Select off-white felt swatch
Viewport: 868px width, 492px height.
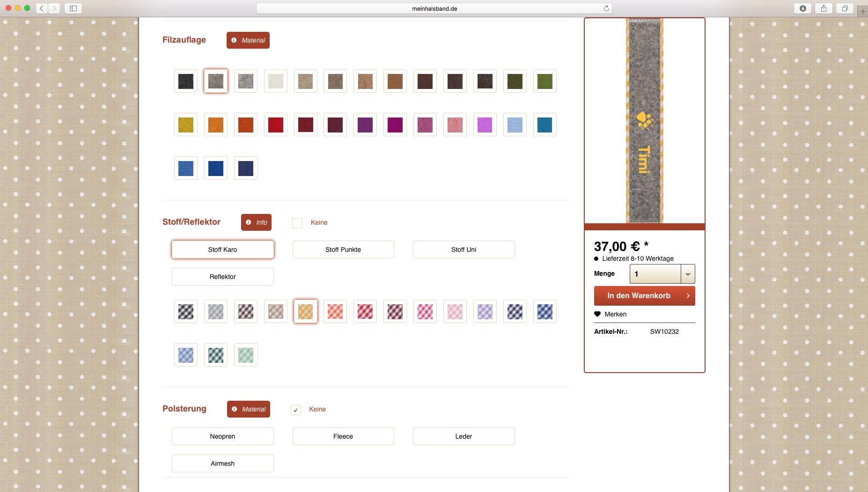pos(276,81)
